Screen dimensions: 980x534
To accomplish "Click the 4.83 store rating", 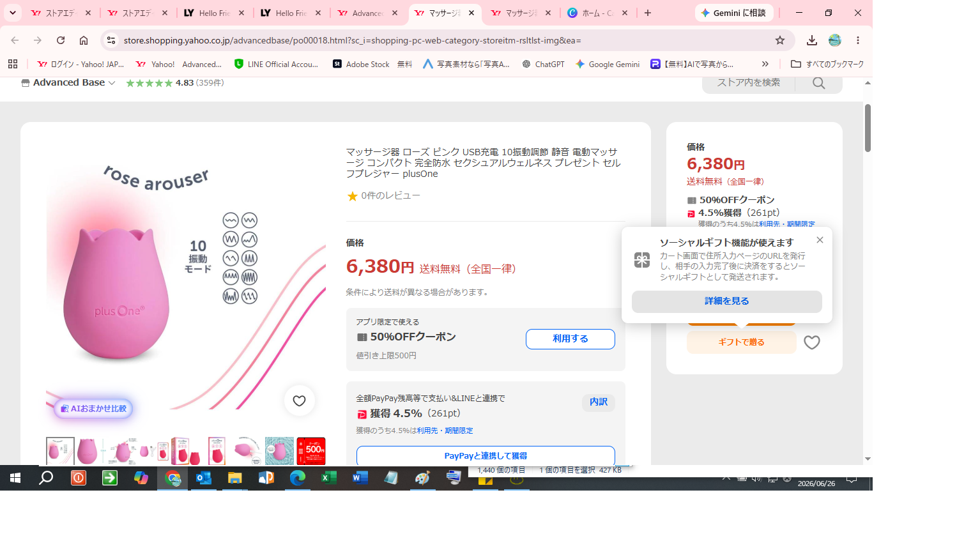I will 185,82.
